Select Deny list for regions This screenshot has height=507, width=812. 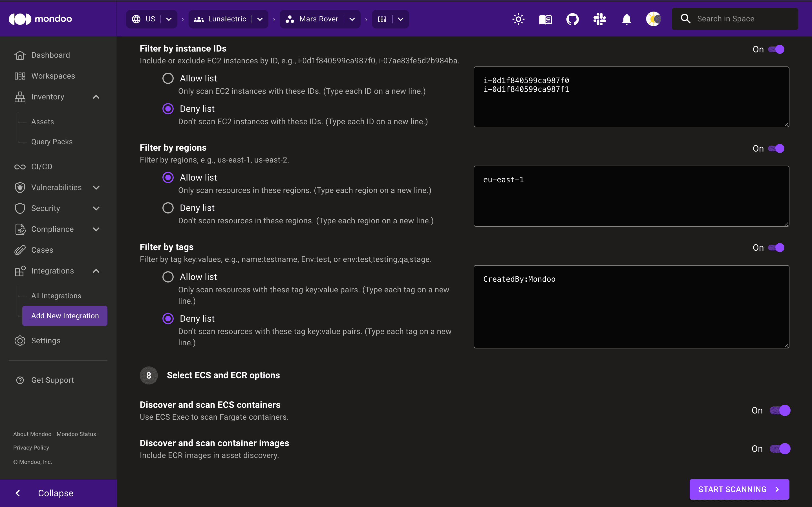[168, 208]
